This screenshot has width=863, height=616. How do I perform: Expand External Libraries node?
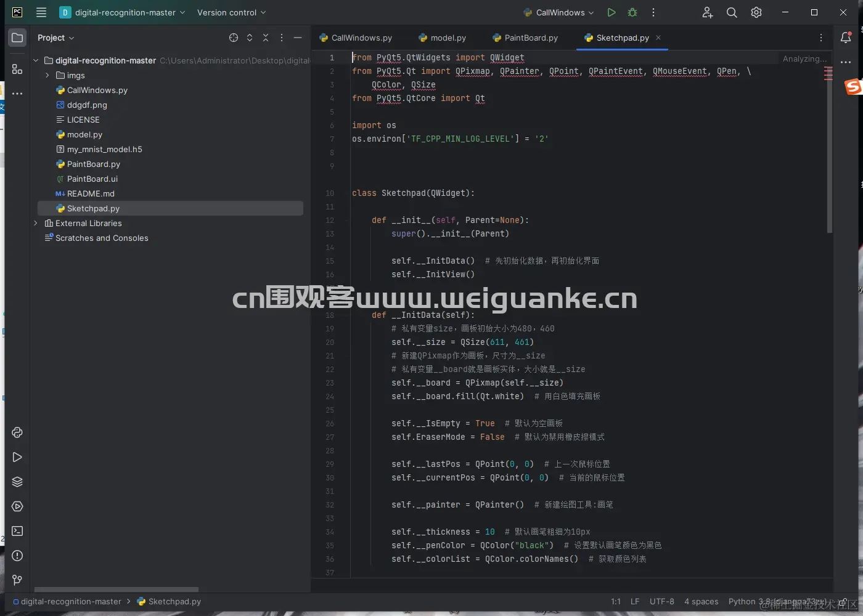(36, 223)
